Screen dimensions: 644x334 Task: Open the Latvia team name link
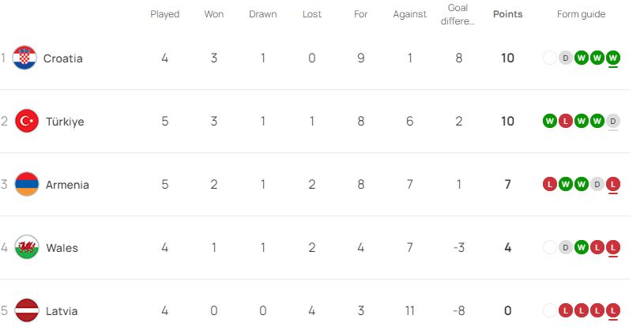[x=62, y=311]
